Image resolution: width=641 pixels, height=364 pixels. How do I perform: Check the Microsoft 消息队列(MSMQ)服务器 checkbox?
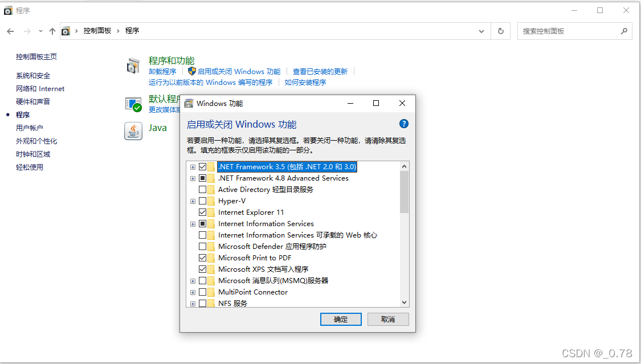coord(202,281)
